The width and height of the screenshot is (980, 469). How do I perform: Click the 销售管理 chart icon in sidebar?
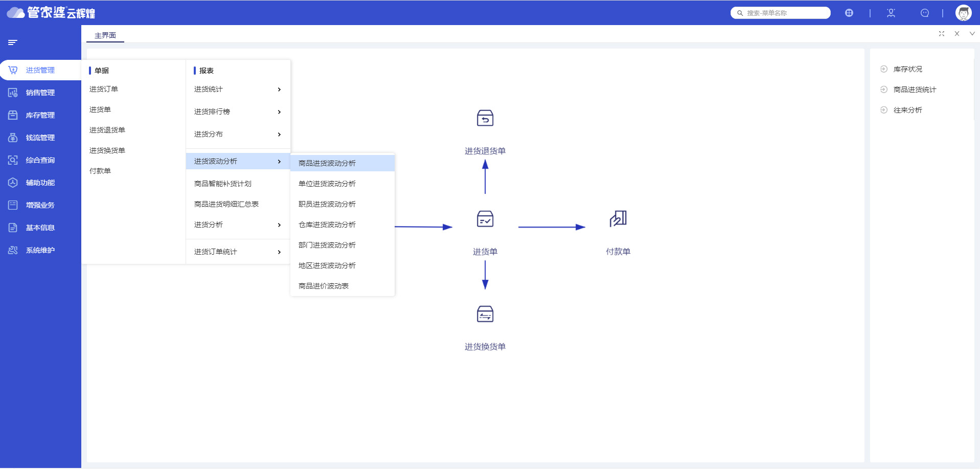[x=13, y=93]
